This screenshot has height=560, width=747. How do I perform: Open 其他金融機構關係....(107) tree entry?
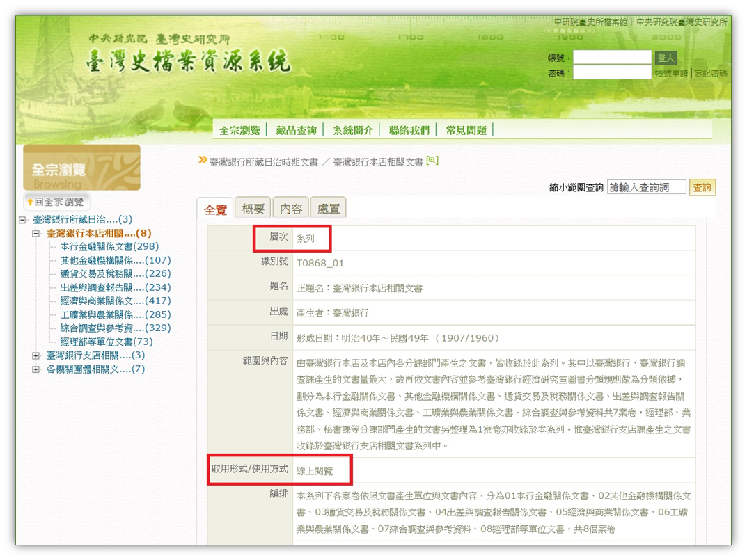click(x=116, y=260)
